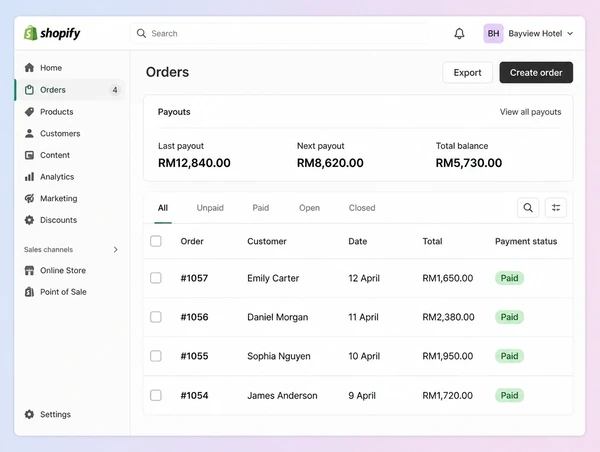
Task: Open order #1054
Action: pos(194,396)
